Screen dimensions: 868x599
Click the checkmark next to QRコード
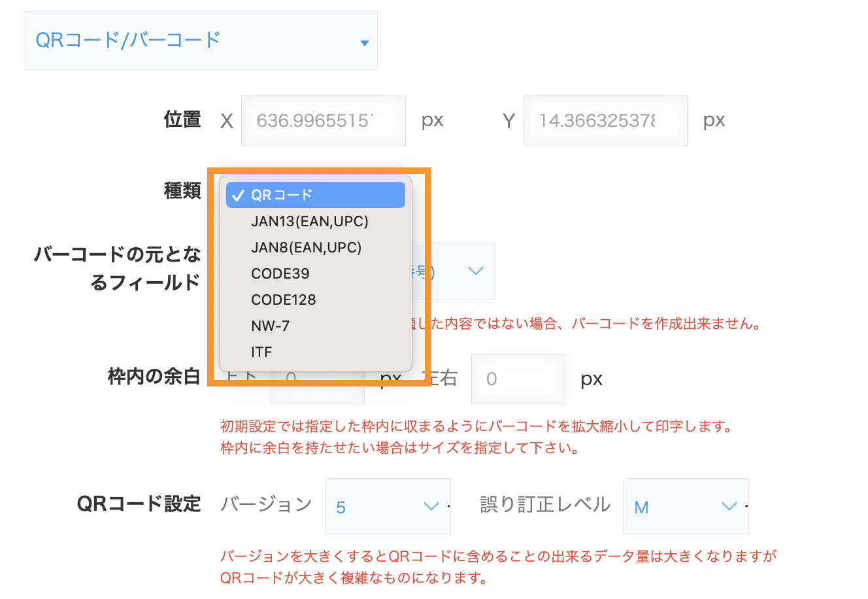237,194
